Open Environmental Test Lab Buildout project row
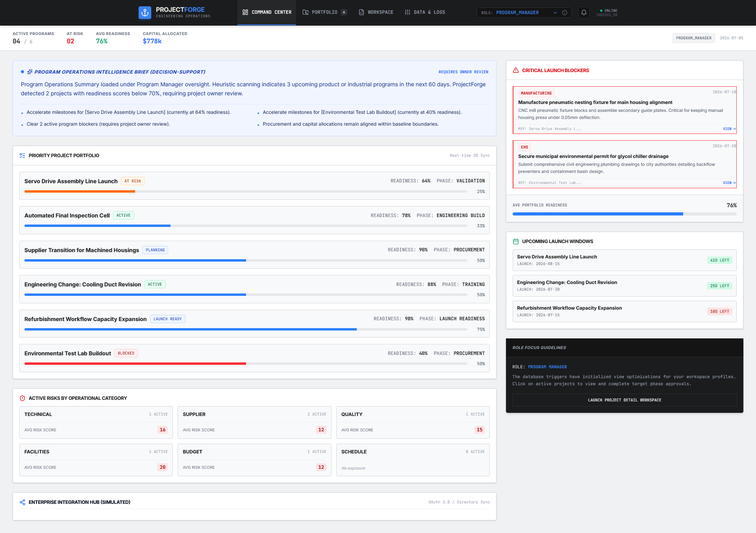The height and width of the screenshot is (533, 756). (254, 358)
